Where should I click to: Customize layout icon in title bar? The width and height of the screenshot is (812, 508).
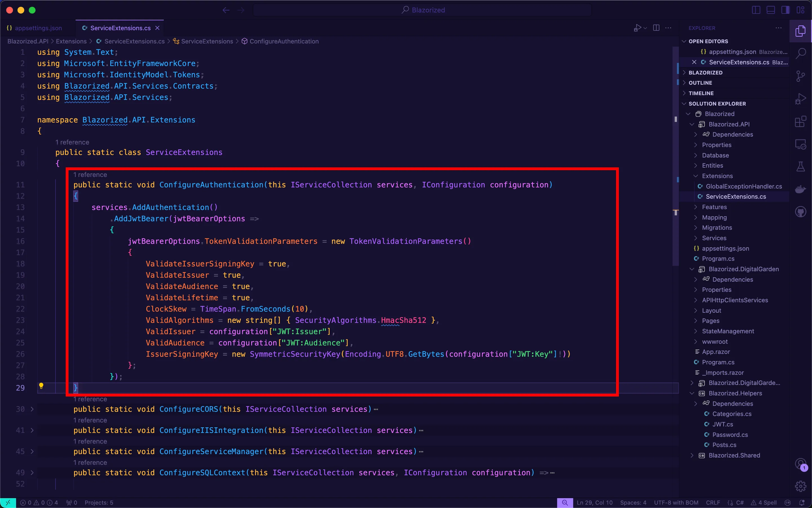(800, 10)
